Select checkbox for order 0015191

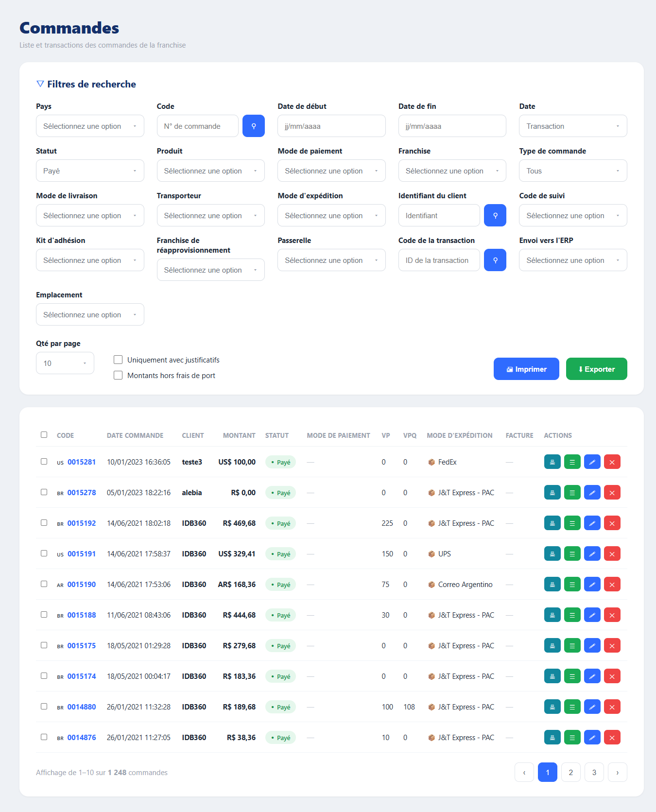coord(44,553)
